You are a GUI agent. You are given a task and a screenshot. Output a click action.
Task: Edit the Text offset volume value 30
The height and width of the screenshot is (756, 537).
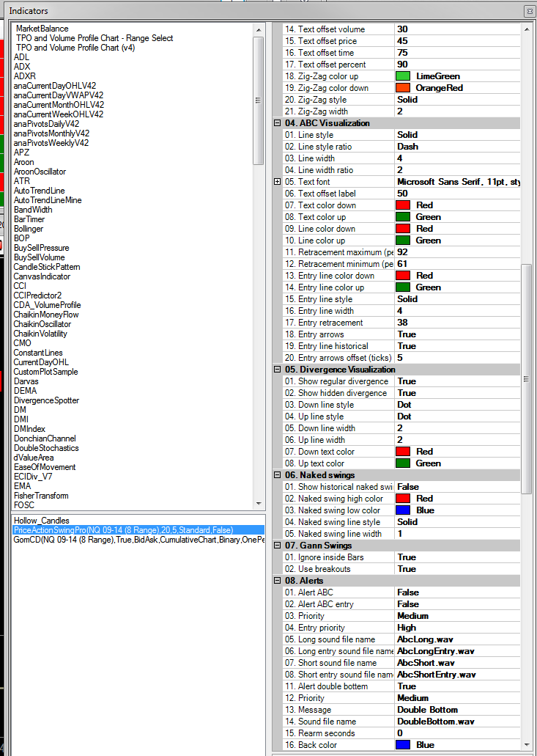(x=457, y=29)
